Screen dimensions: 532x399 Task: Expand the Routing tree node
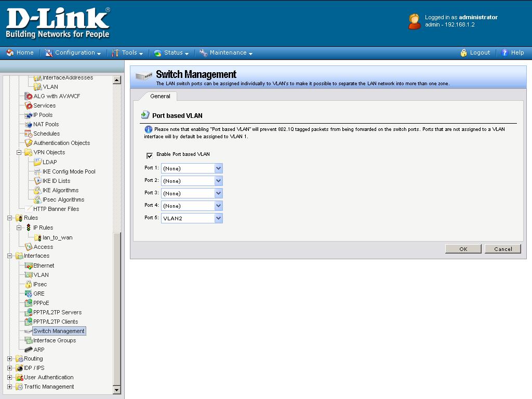click(9, 358)
